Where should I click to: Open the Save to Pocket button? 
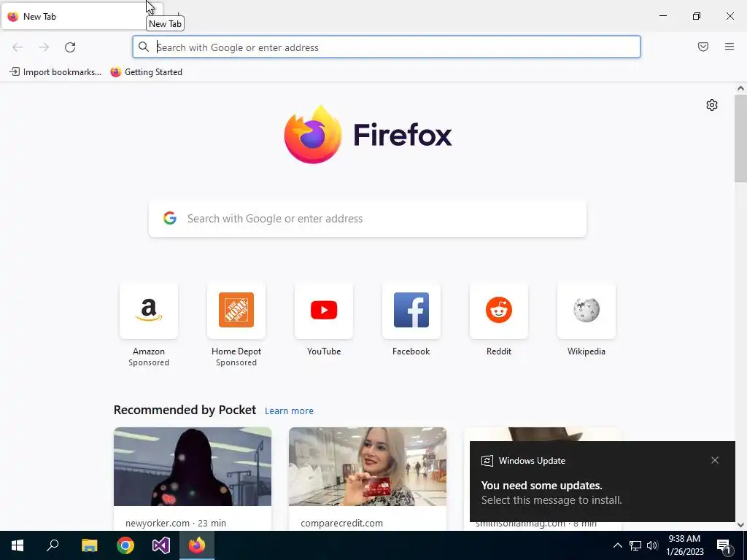point(703,47)
